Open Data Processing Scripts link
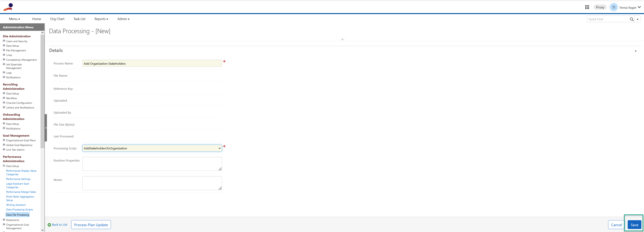Viewport: 644px width, 232px height. [20, 210]
